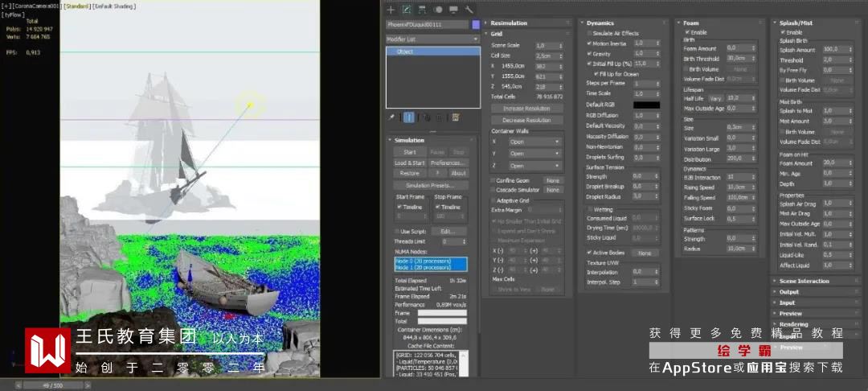Viewport: 868px width, 391px height.
Task: Toggle Splash/Mist Enable checkbox
Action: click(782, 33)
